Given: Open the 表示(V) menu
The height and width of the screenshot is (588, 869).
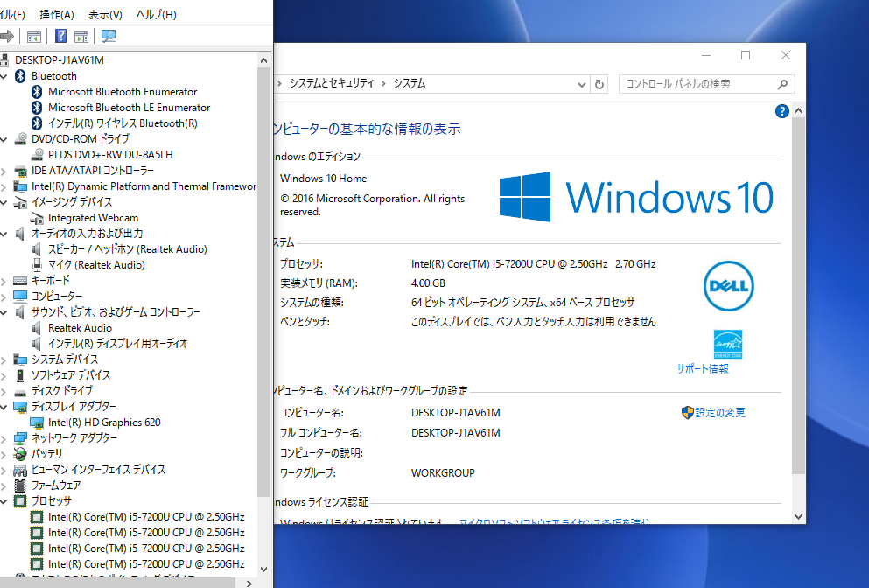Looking at the screenshot, I should pyautogui.click(x=105, y=14).
